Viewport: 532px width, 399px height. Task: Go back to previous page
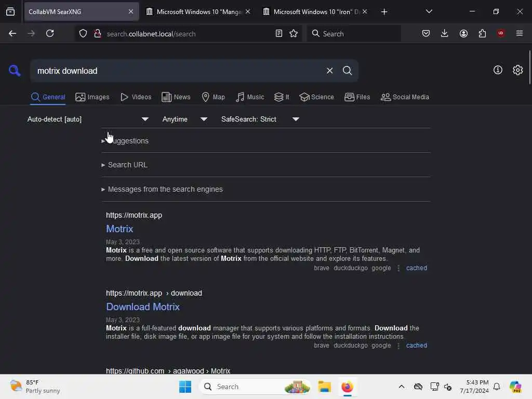(x=12, y=34)
